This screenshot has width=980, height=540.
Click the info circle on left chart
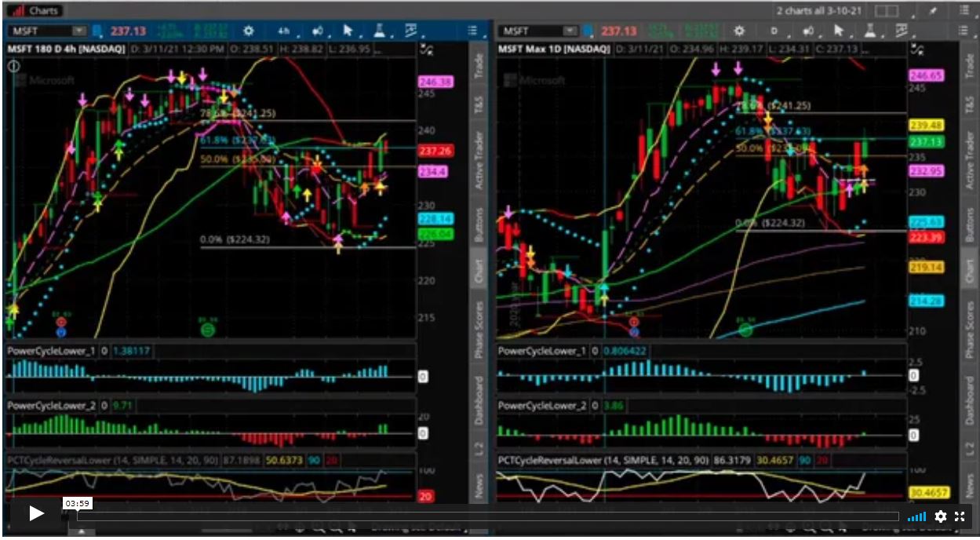click(x=13, y=66)
